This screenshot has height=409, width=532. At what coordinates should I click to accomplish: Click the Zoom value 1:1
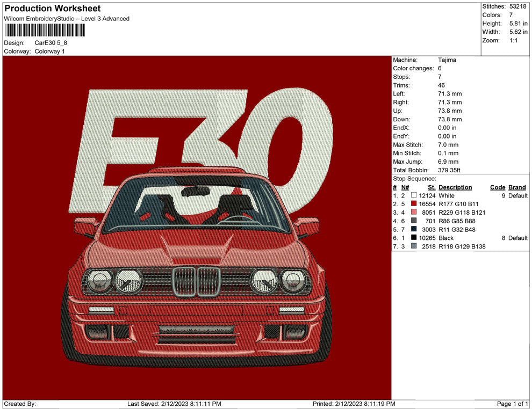[513, 40]
